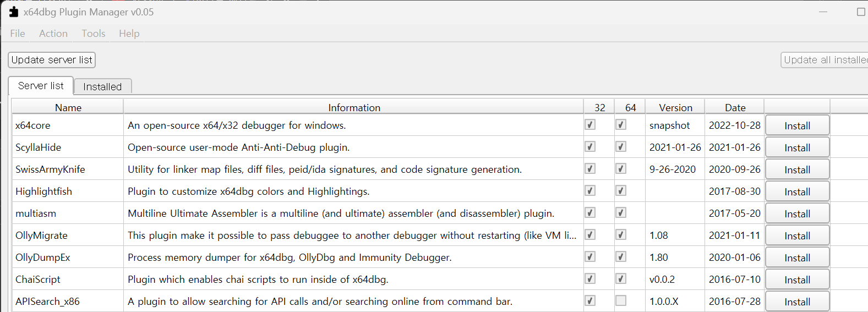Open the Action menu

[x=53, y=34]
